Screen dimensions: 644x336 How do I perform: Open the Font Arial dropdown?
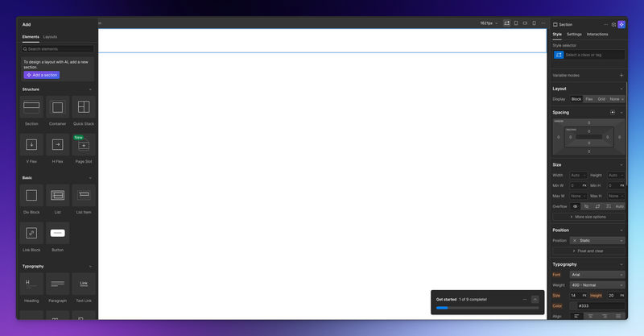597,275
